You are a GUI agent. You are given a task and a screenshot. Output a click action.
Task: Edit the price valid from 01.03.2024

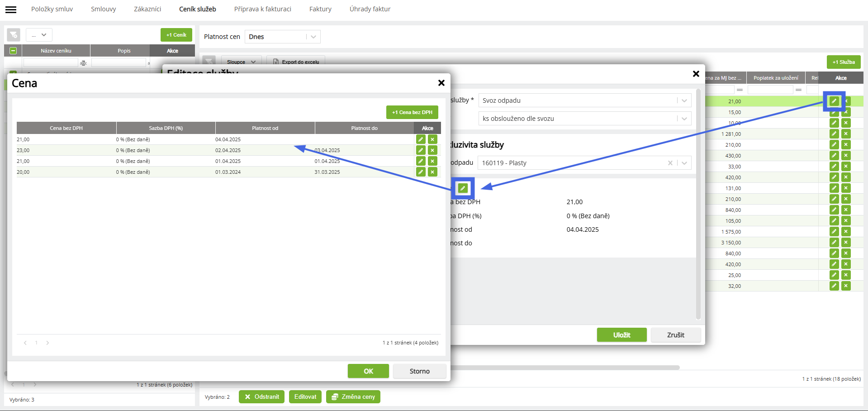421,172
